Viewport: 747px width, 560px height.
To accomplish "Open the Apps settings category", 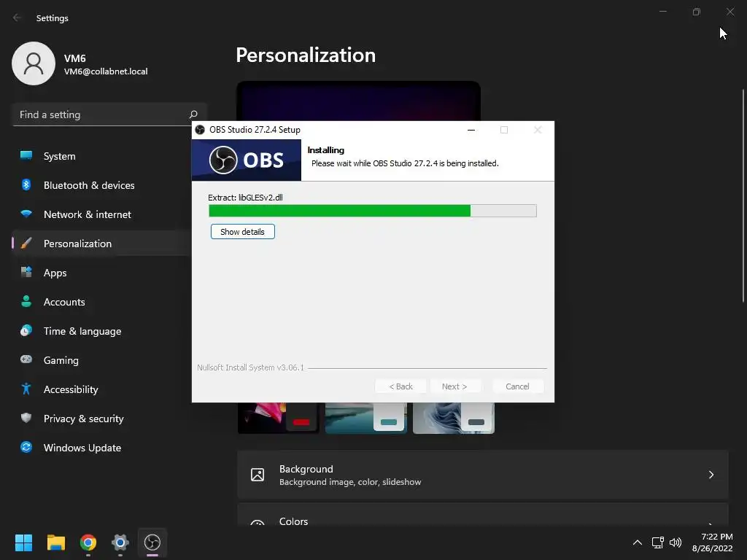I will (x=101, y=273).
